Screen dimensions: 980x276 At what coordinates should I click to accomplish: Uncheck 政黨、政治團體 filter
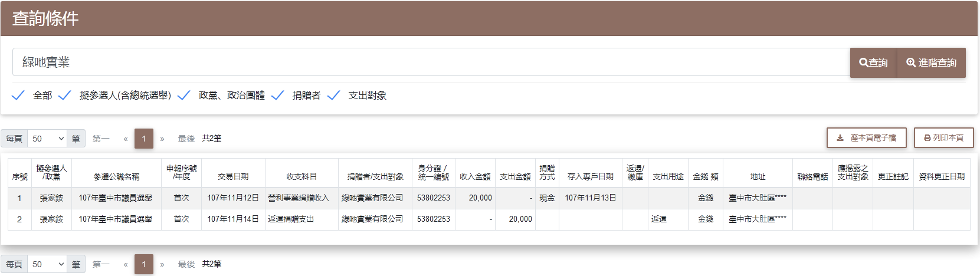tap(184, 96)
